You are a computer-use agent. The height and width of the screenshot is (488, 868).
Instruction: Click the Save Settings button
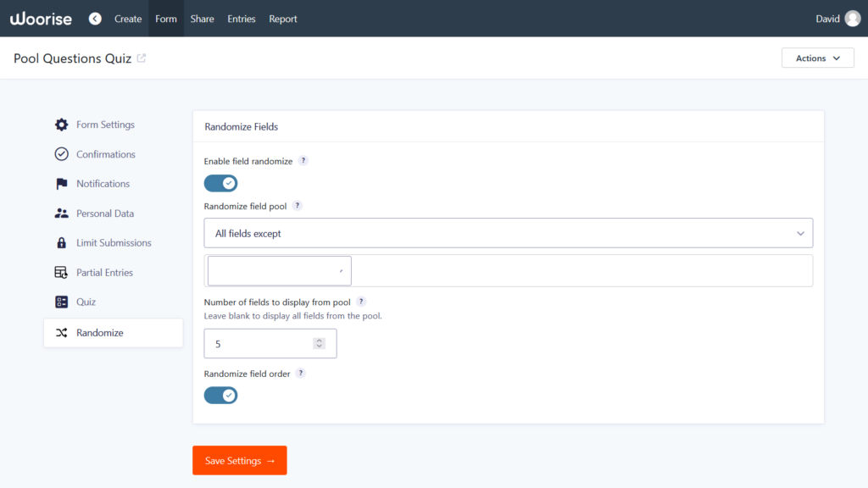(x=239, y=460)
